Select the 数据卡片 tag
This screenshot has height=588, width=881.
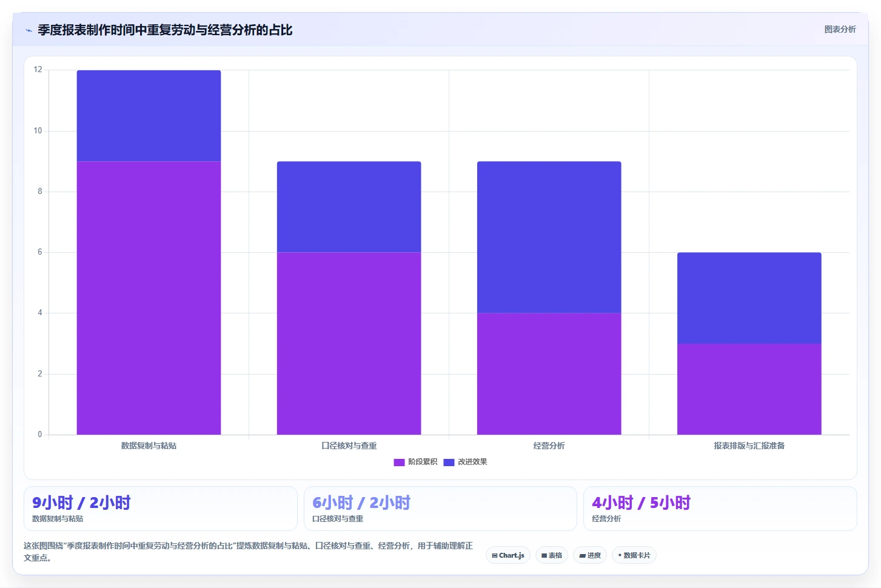[634, 555]
